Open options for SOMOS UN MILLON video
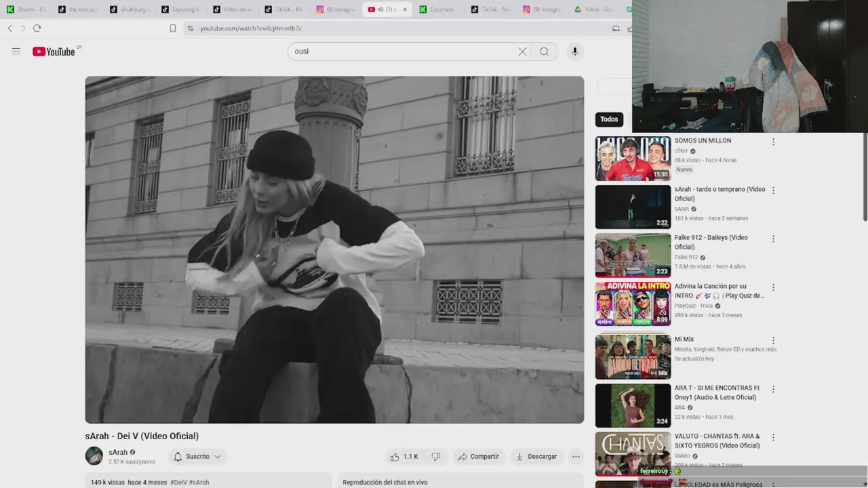The height and width of the screenshot is (488, 868). click(773, 142)
